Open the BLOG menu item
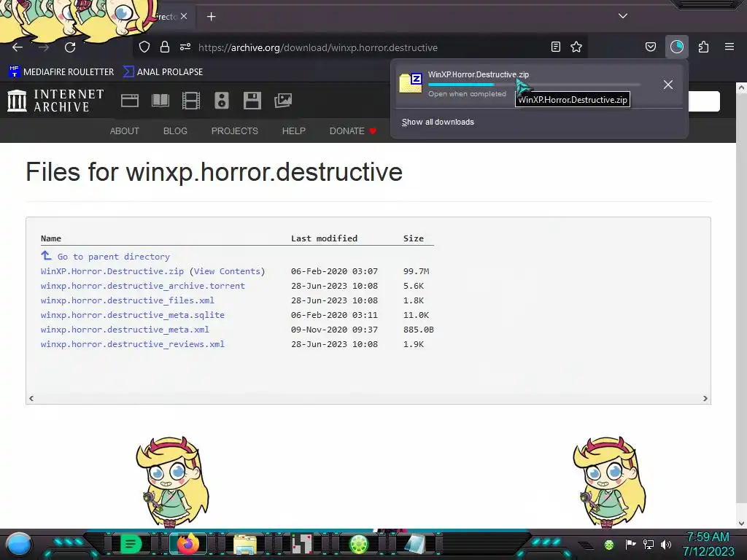The image size is (747, 560). (175, 131)
